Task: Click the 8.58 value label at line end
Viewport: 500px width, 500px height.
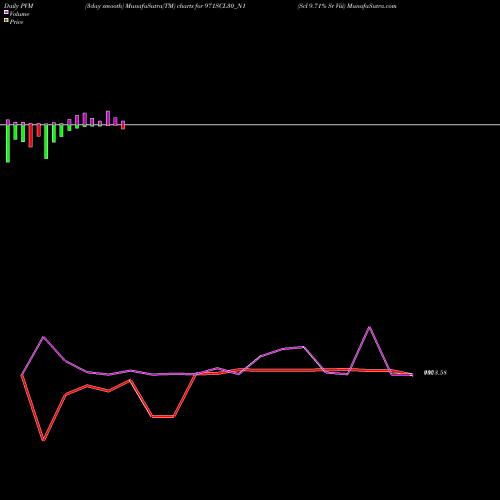Action: [x=435, y=373]
